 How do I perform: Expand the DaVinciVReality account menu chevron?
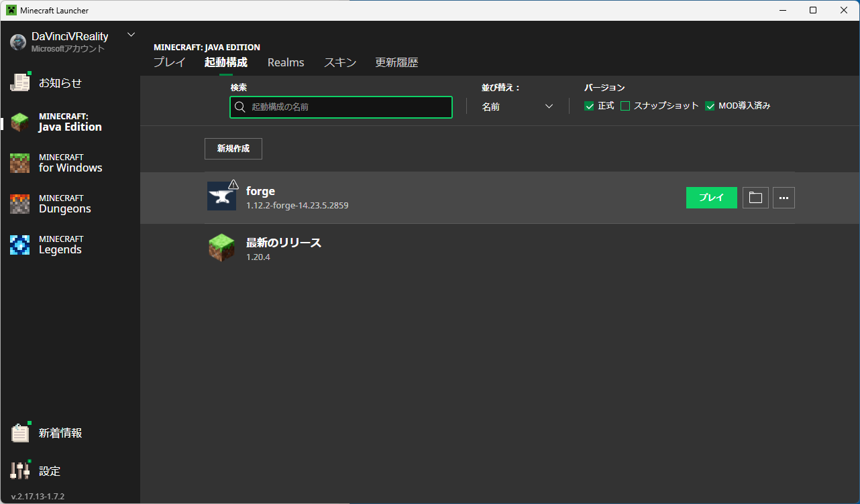point(131,35)
